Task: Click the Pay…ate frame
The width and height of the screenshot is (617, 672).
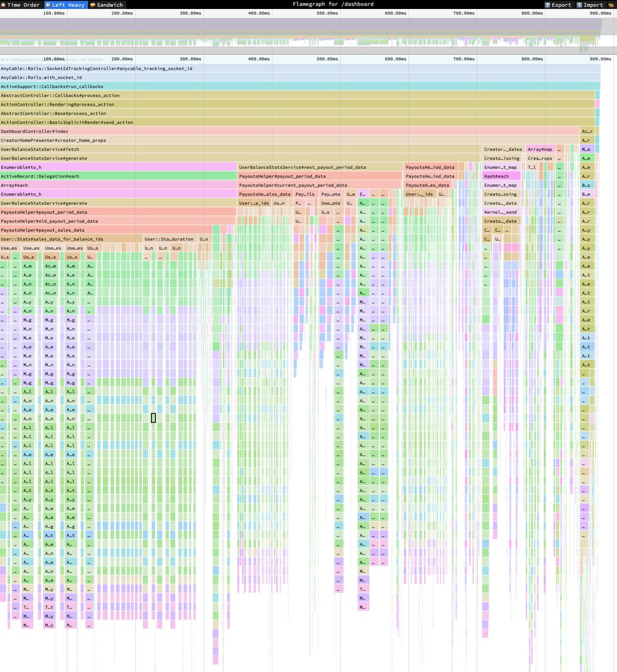Action: [x=331, y=194]
